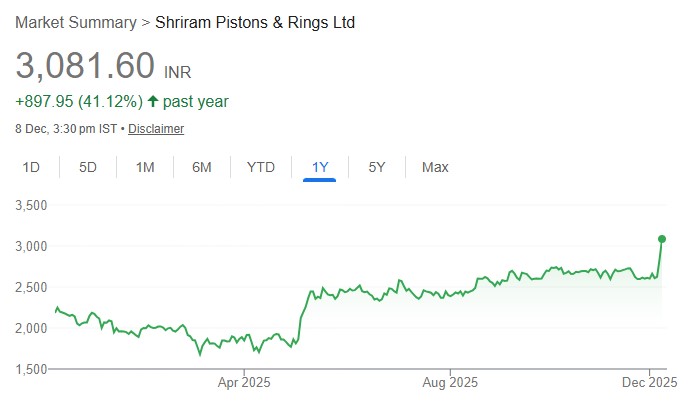The image size is (690, 402).
Task: Switch to the 5D range tab
Action: pos(88,167)
